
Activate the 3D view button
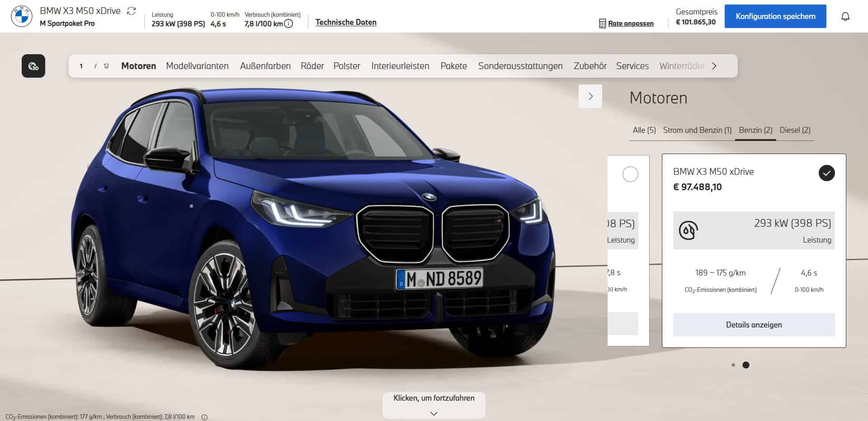point(33,66)
